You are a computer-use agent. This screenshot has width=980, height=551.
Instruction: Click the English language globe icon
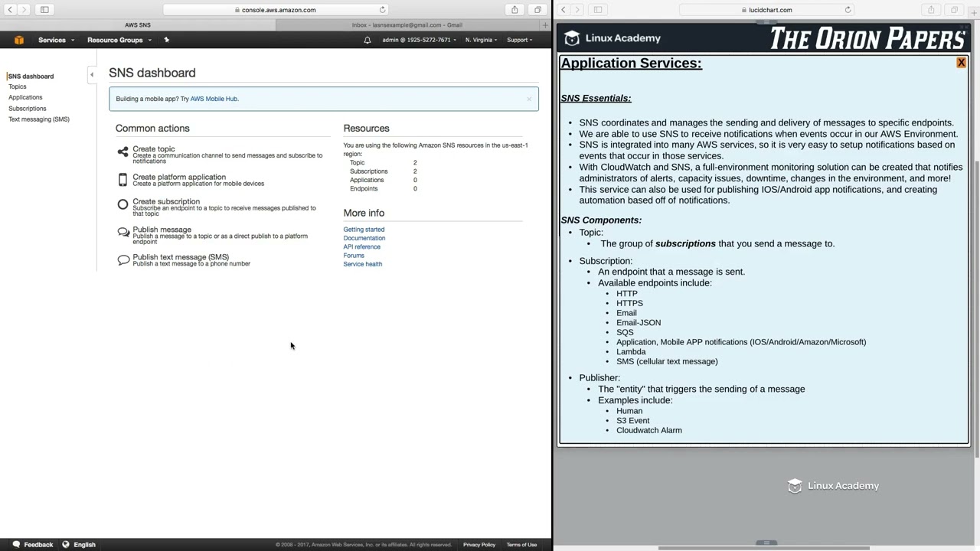coord(66,544)
